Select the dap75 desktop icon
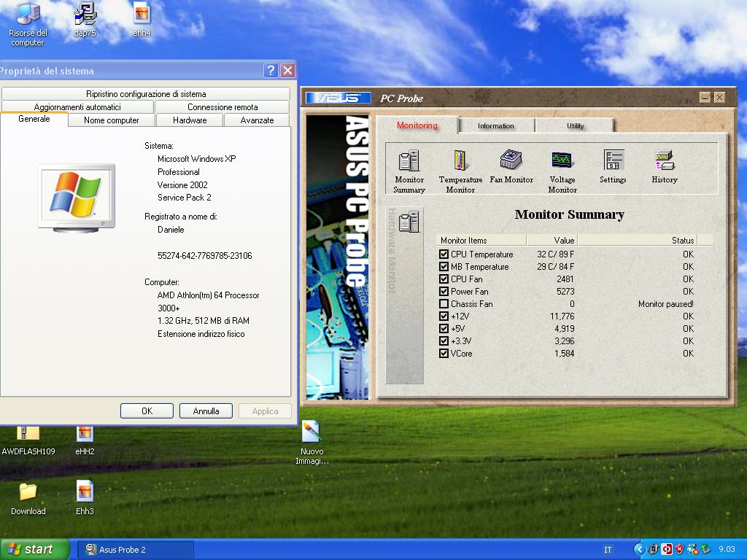This screenshot has height=560, width=747. coord(85,20)
